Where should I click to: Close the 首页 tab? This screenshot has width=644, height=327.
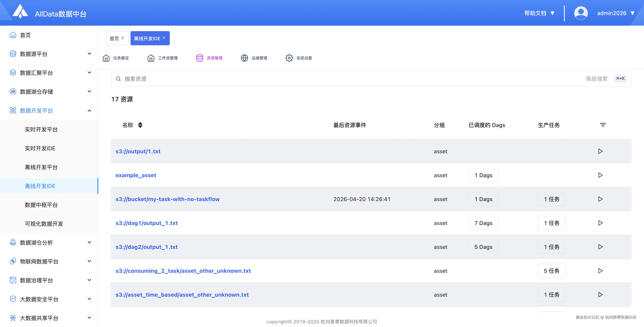pos(123,38)
